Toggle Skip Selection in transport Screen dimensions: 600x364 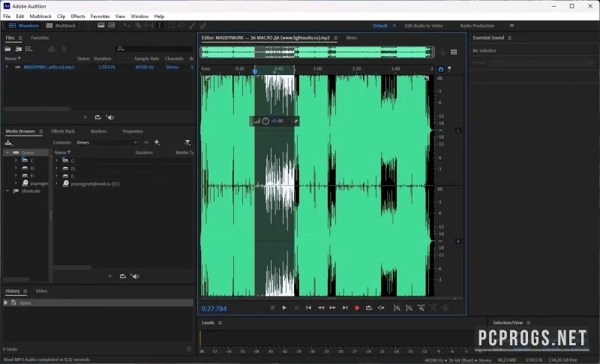click(x=381, y=308)
